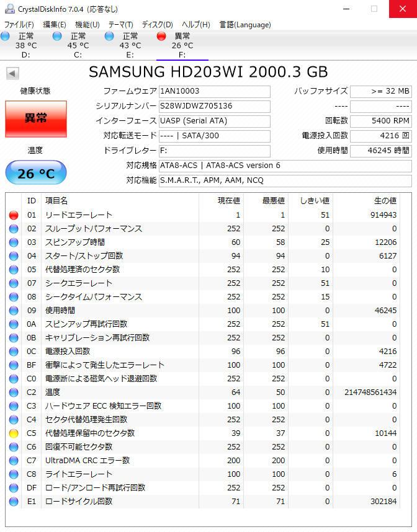Open the 機能(U) menu

click(87, 25)
